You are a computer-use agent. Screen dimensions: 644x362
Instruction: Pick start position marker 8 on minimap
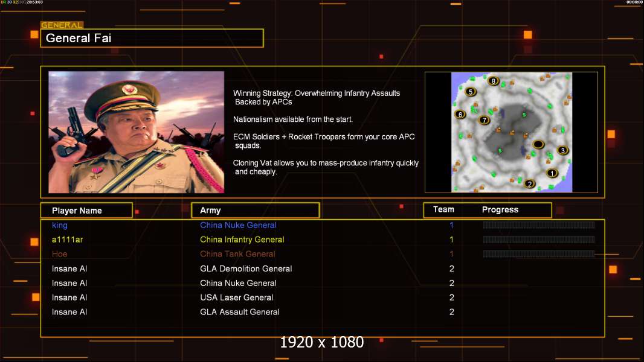(493, 81)
